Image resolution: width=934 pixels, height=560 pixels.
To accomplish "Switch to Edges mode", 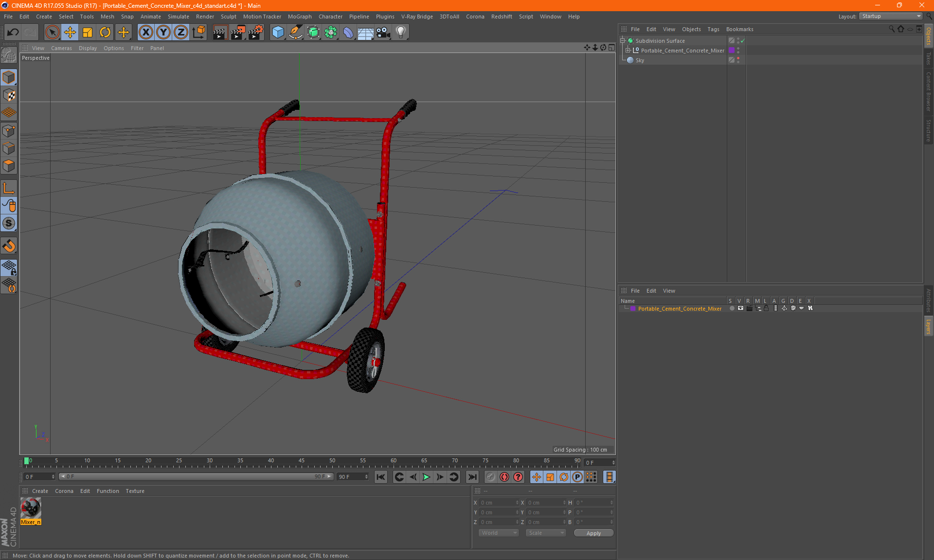I will 9,148.
